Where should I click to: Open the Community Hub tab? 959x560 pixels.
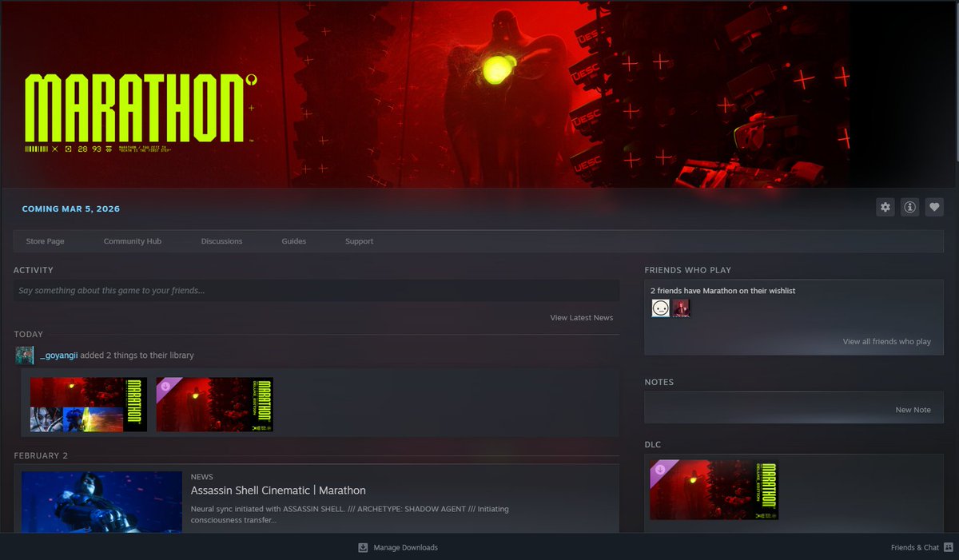(133, 241)
